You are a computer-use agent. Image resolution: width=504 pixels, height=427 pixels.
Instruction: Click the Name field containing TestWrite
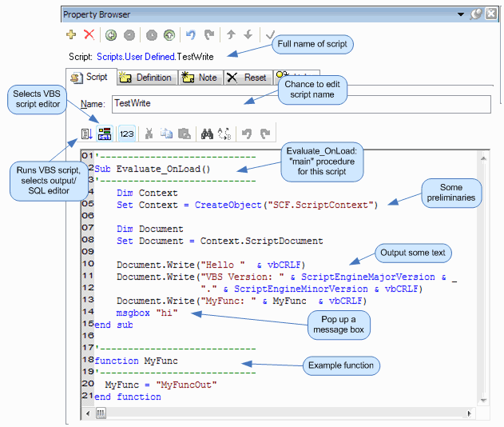(301, 104)
